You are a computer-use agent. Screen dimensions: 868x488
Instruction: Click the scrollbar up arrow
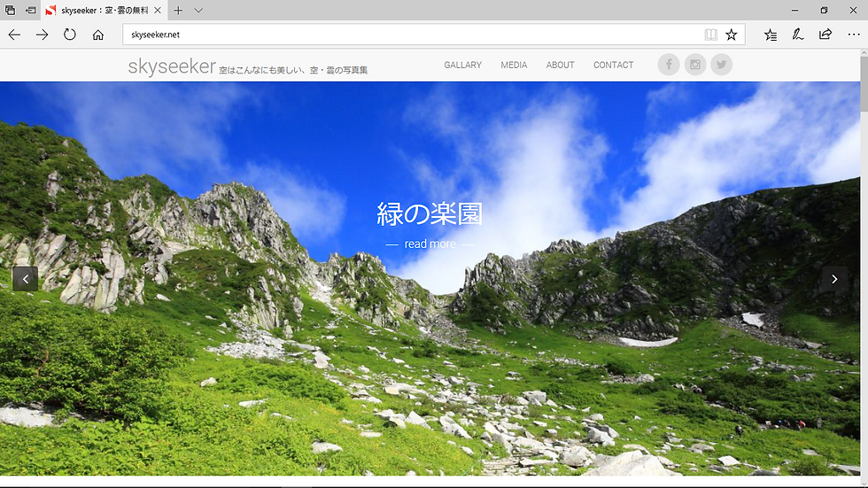pos(864,53)
